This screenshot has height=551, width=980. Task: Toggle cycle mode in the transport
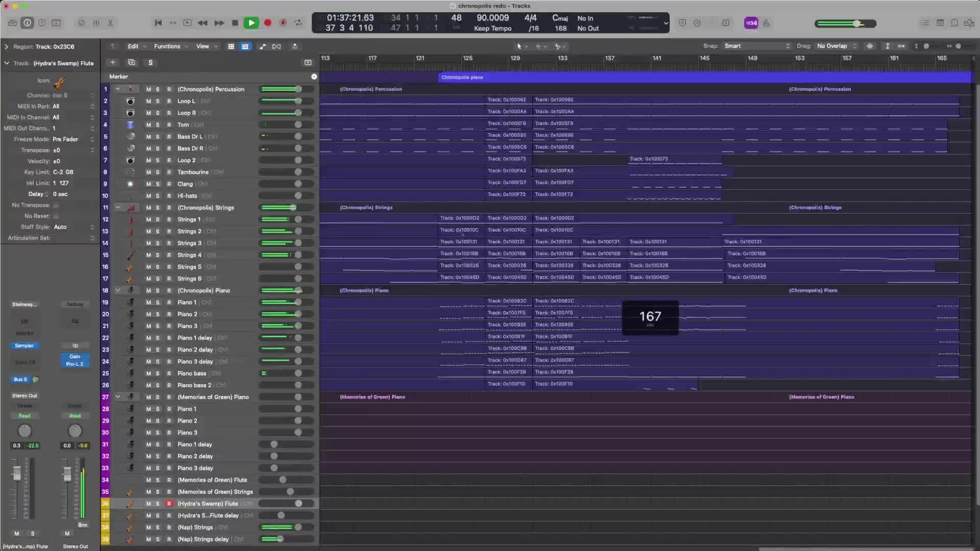pos(299,23)
